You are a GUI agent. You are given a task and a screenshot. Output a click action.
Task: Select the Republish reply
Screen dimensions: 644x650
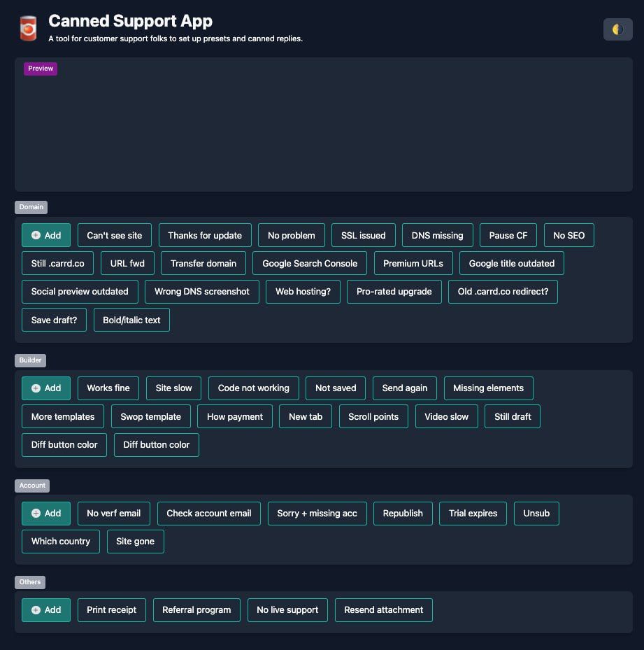[x=403, y=513]
